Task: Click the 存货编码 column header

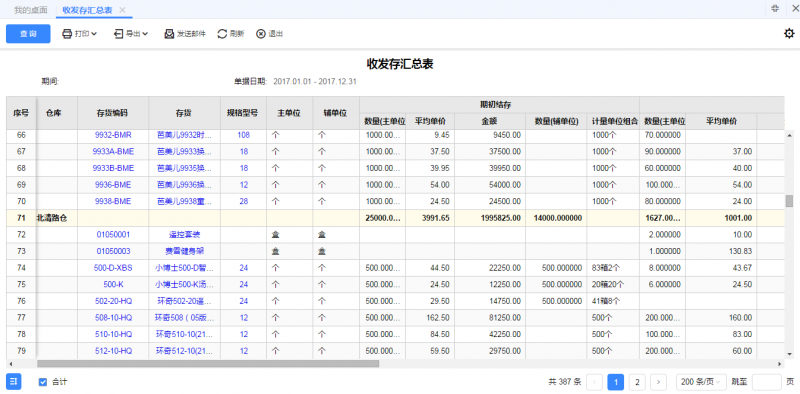Action: 113,112
